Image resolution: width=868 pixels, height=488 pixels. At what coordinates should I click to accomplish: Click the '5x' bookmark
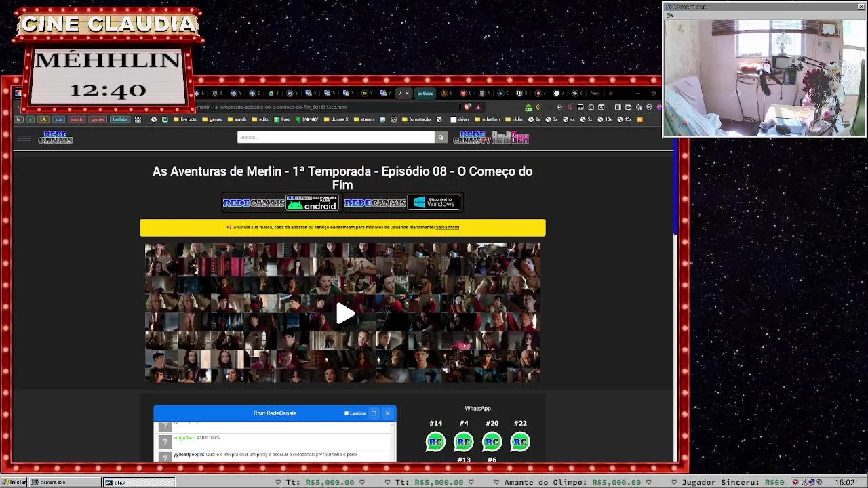coord(587,119)
